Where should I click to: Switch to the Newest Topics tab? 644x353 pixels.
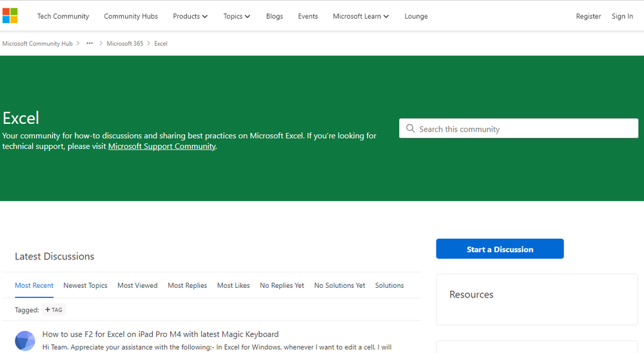click(x=86, y=285)
